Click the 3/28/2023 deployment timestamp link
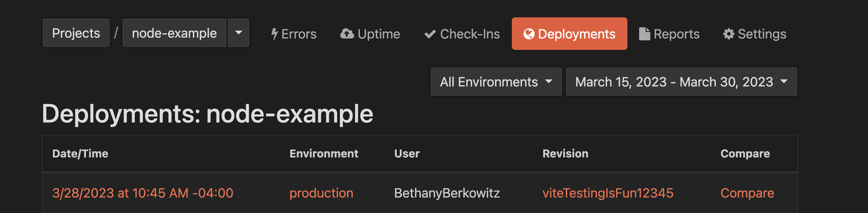Screen dimensions: 868x213 (x=143, y=193)
